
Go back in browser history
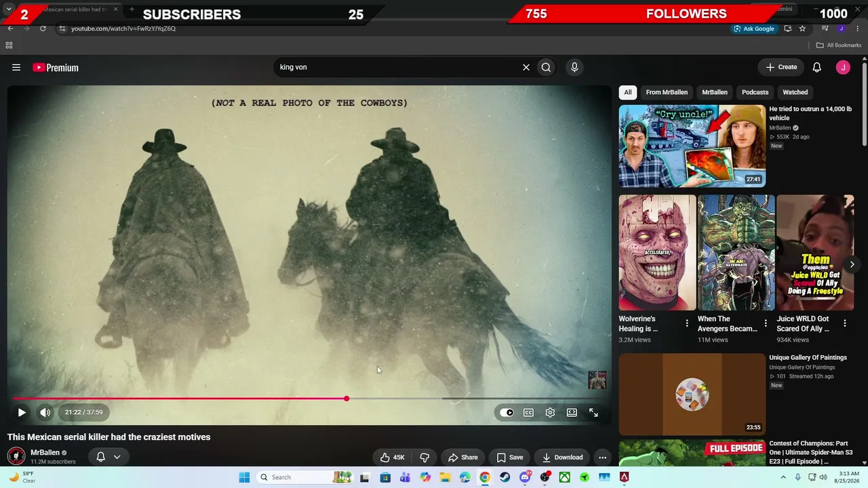(10, 28)
